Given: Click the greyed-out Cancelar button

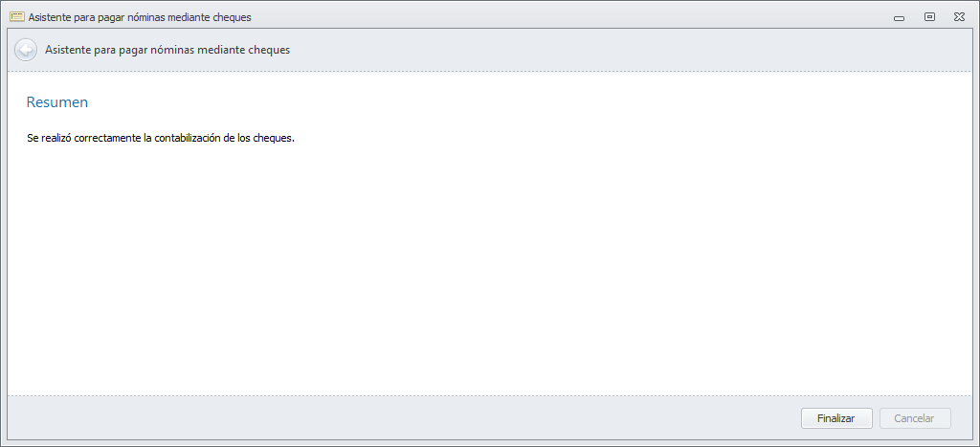Looking at the screenshot, I should click(x=913, y=418).
